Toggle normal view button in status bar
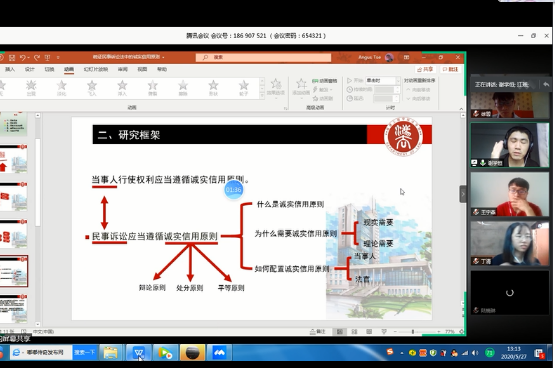The height and width of the screenshot is (369, 555). pos(339,331)
